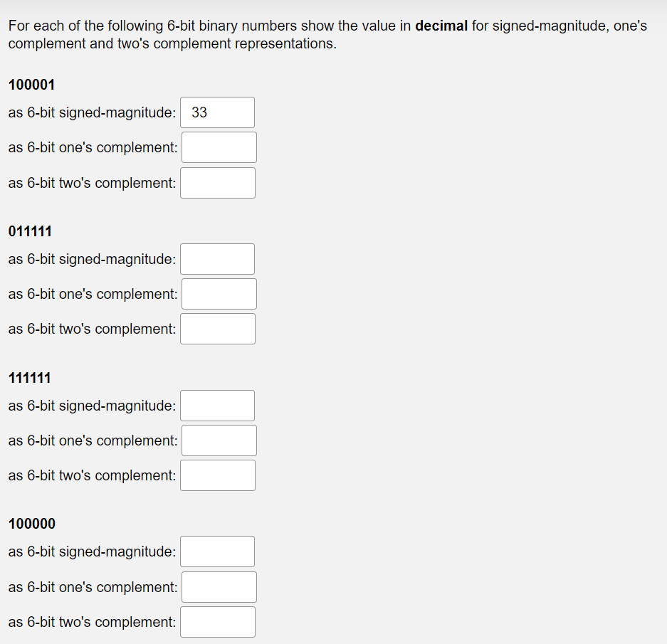Click the 111111 binary number heading

click(x=30, y=378)
